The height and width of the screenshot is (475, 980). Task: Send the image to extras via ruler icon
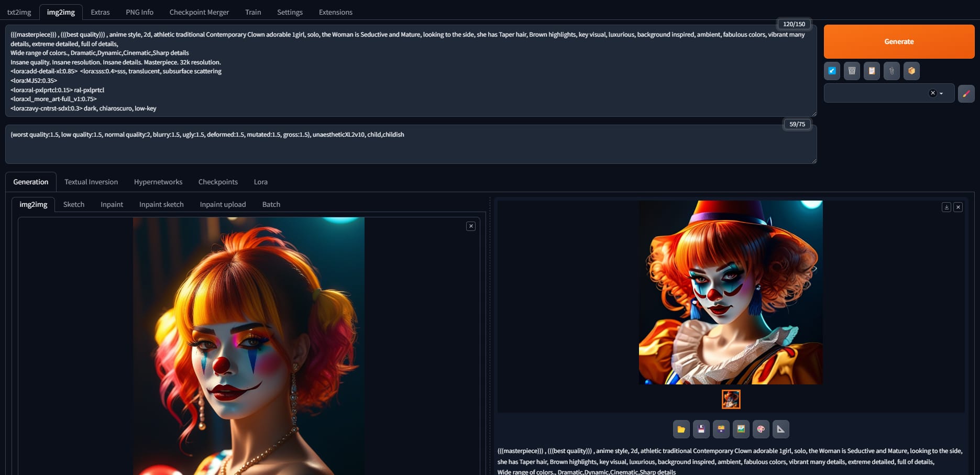click(x=780, y=429)
